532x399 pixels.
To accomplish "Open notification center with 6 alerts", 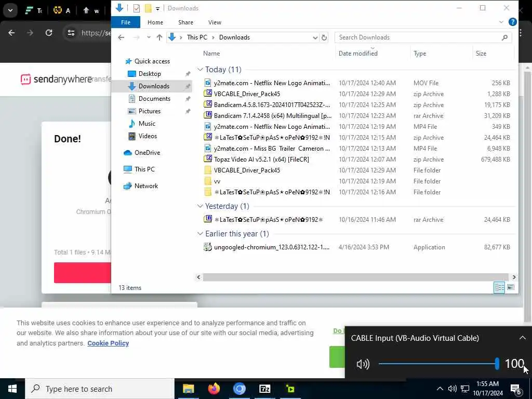I will [516, 390].
